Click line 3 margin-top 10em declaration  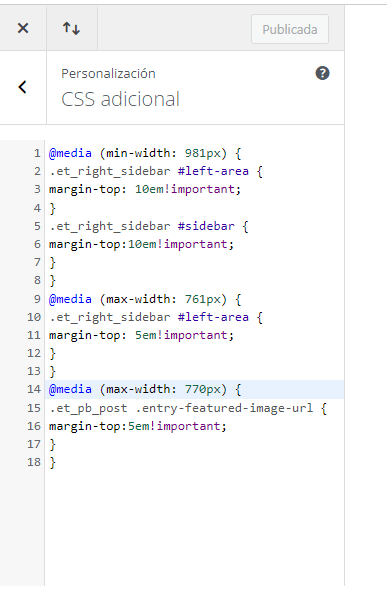pos(145,189)
